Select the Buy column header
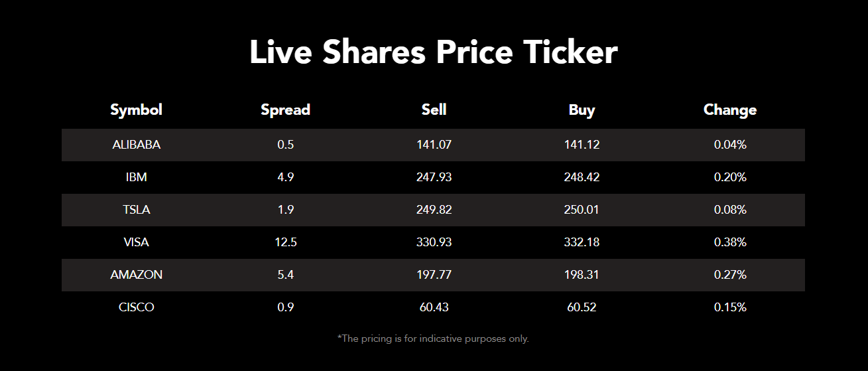Viewport: 868px width, 371px height. (582, 110)
